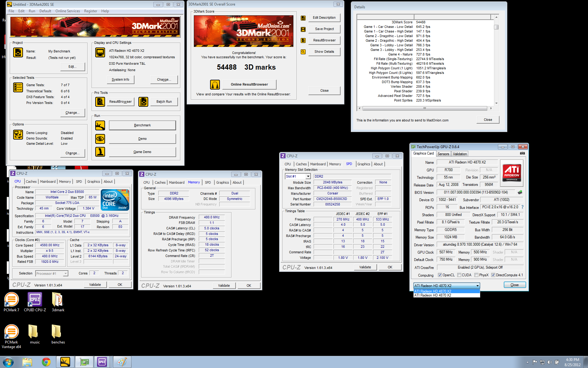
Task: Open the Online Services menu
Action: (x=68, y=11)
